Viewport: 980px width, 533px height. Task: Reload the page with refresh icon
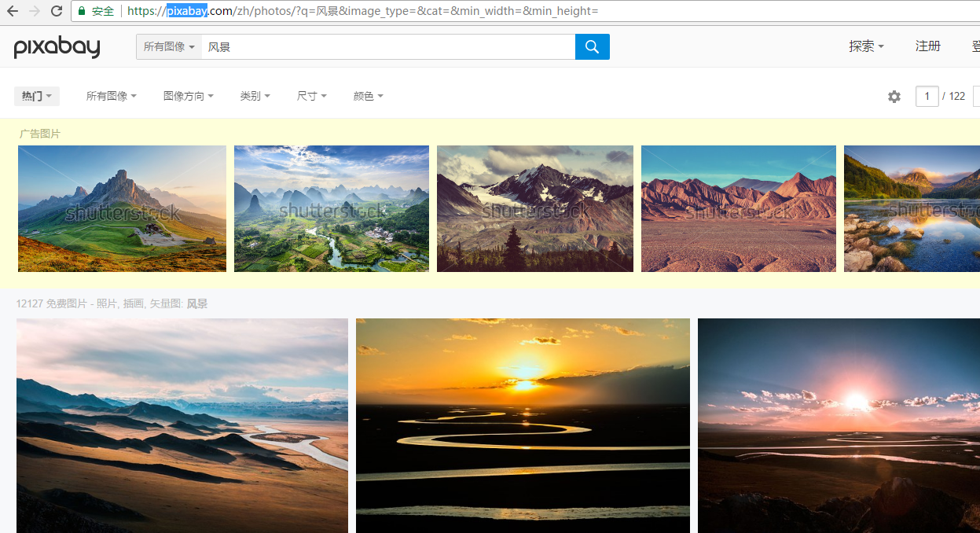57,11
